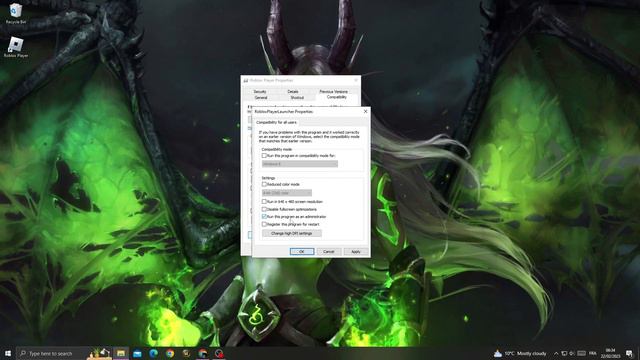Close the RobloxPlayerLauncher Properties dialog
Viewport: 640px width, 360px height.
coord(365,111)
